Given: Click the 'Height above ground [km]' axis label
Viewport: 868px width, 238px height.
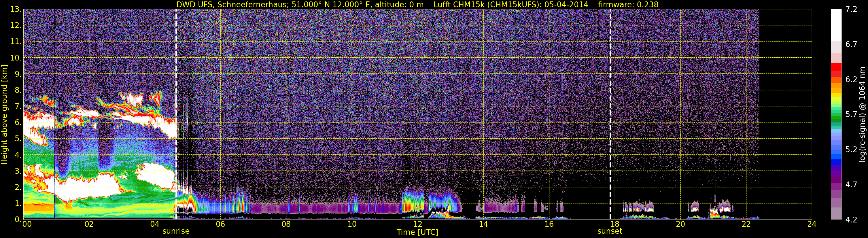Looking at the screenshot, I should tap(4, 114).
